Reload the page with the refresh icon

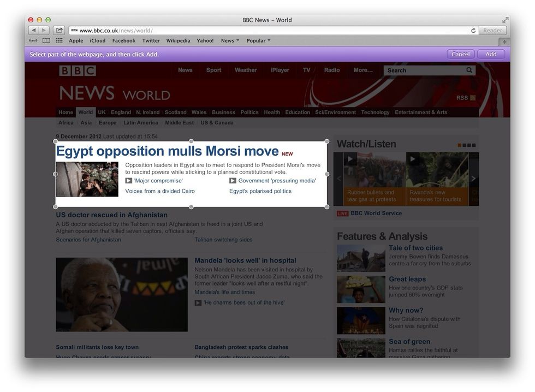point(473,31)
